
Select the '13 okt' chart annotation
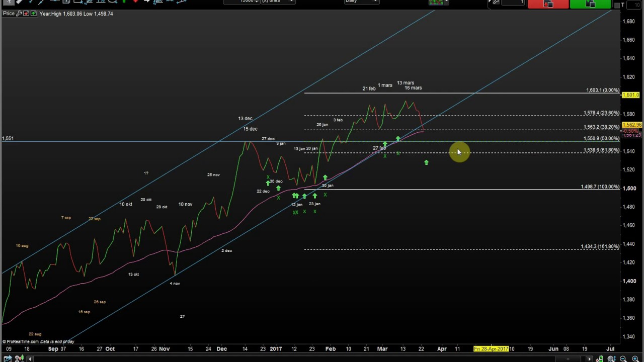pyautogui.click(x=133, y=275)
